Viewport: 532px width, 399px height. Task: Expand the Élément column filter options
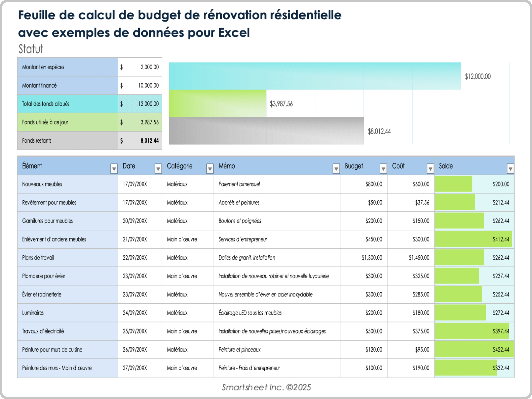[114, 168]
